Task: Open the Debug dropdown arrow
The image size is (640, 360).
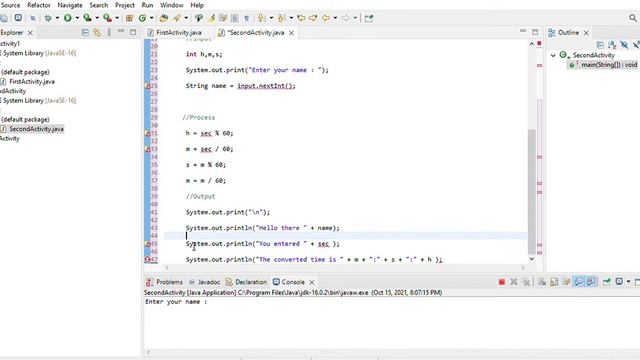Action: [57, 18]
